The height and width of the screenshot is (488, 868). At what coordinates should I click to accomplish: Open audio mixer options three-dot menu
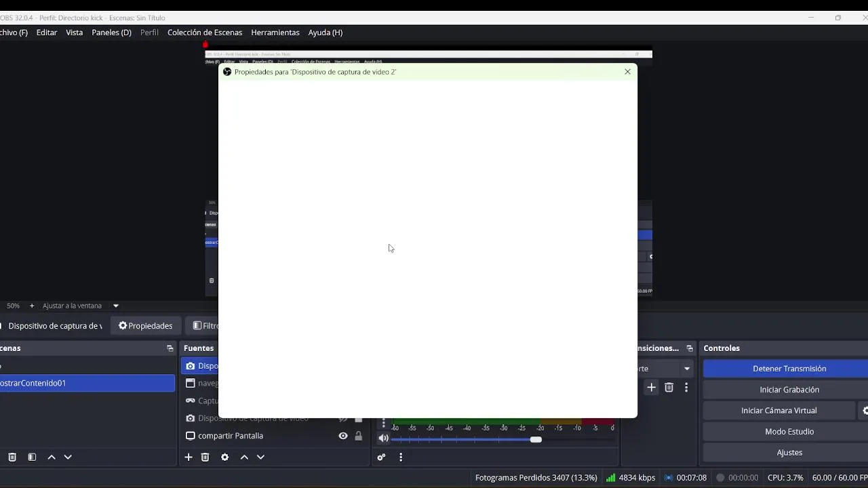pyautogui.click(x=401, y=457)
